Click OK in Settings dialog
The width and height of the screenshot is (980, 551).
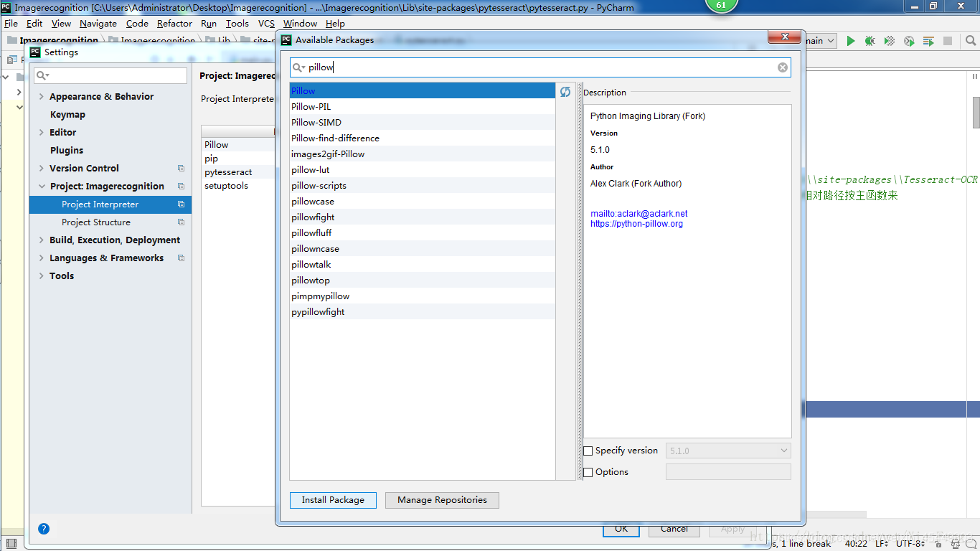click(621, 529)
